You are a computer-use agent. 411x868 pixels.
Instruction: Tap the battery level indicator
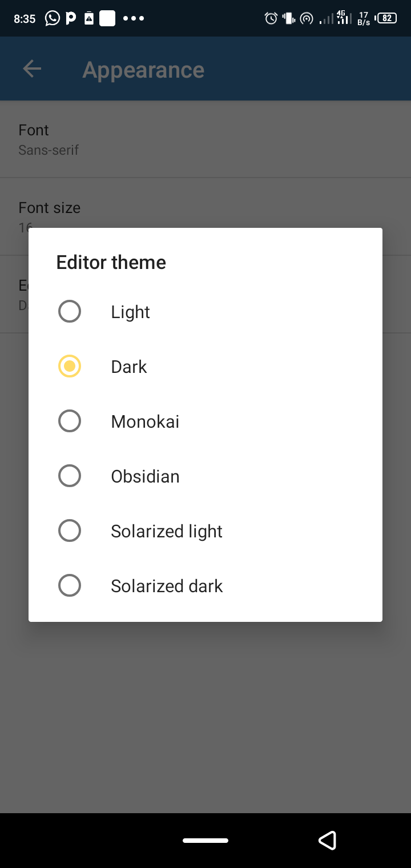(386, 18)
